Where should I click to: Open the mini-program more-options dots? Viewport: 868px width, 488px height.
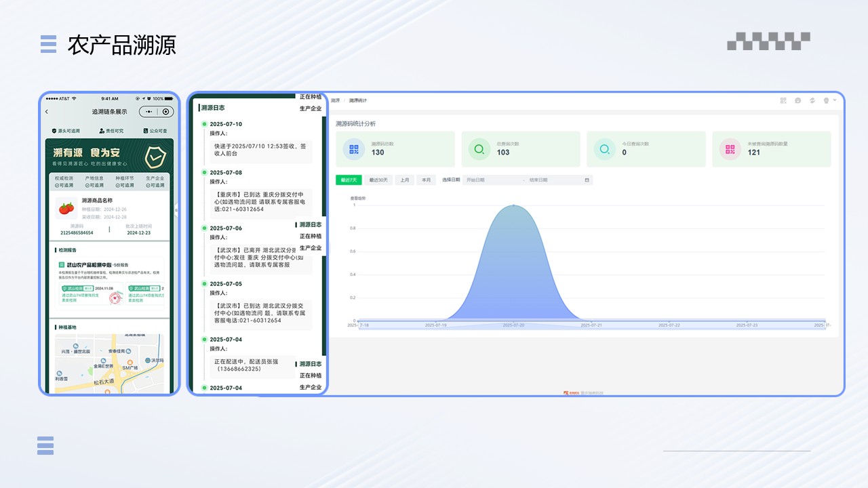(x=149, y=112)
